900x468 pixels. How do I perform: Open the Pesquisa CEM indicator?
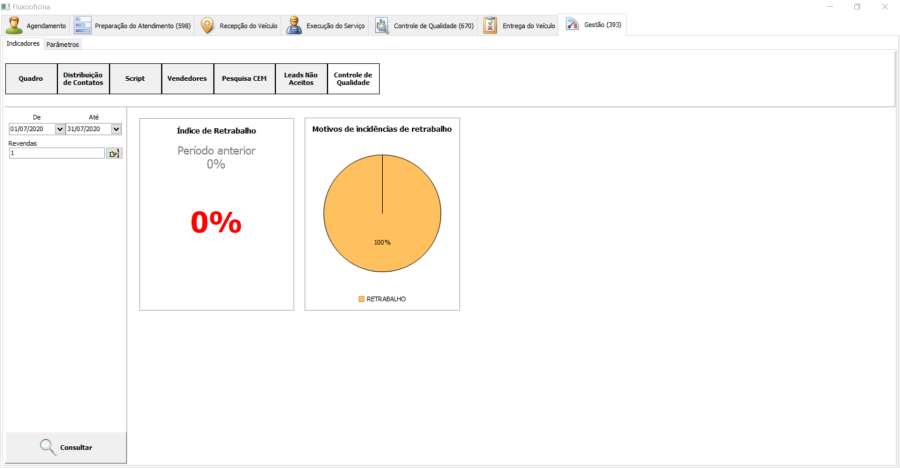click(245, 79)
